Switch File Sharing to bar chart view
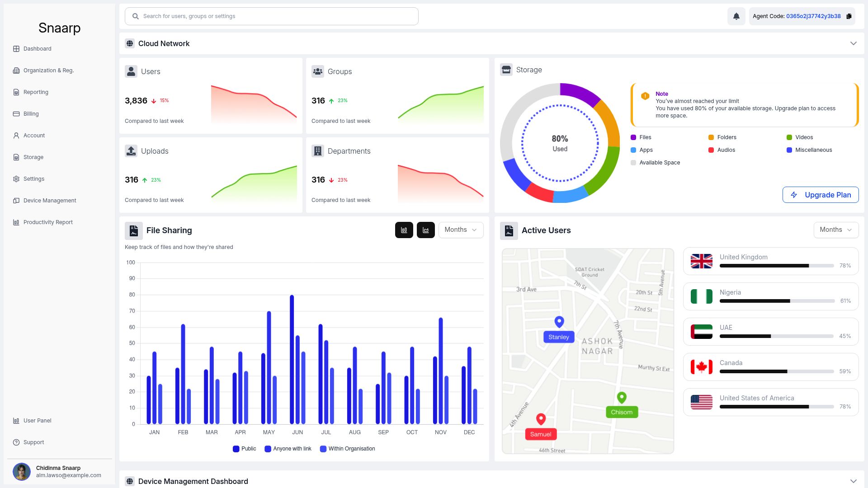This screenshot has width=868, height=488. [404, 230]
